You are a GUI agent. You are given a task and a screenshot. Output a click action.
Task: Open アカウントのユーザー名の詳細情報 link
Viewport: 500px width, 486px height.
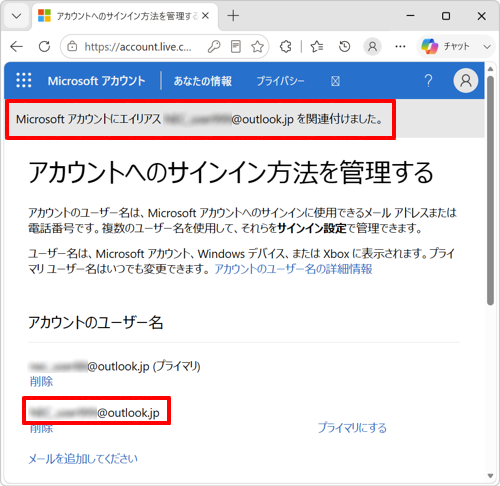[x=293, y=269]
